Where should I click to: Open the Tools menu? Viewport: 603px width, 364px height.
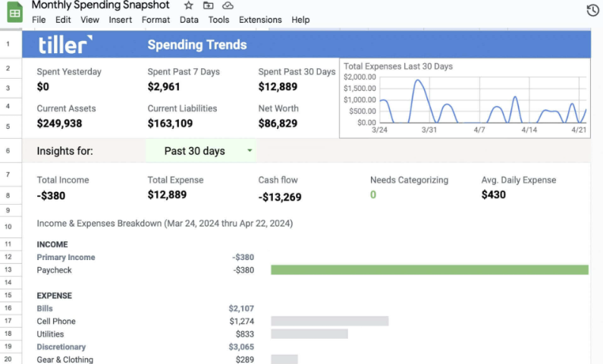click(x=218, y=20)
